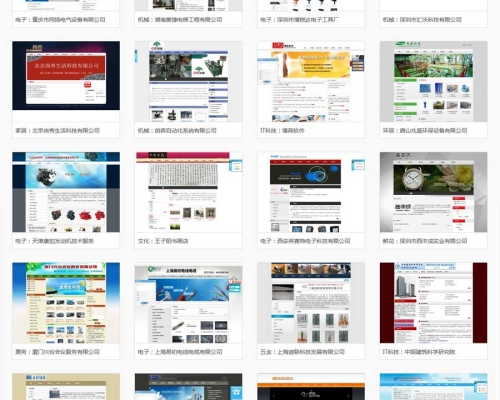
Task: Click the 环保：唐山兆盛环保设备有限公司 caption
Action: click(x=425, y=130)
